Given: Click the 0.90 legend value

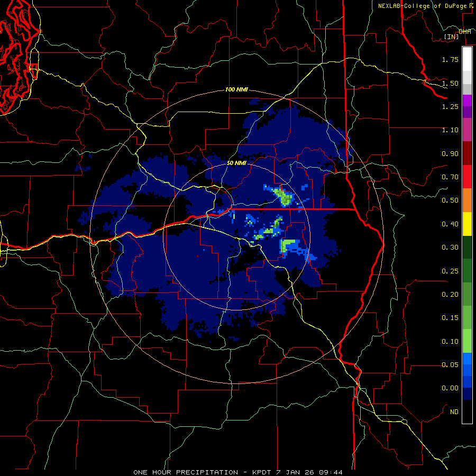Looking at the screenshot, I should (x=450, y=153).
